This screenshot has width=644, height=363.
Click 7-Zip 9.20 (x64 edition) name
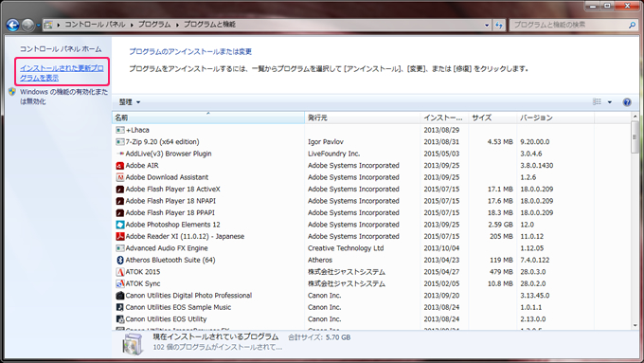[x=162, y=142]
